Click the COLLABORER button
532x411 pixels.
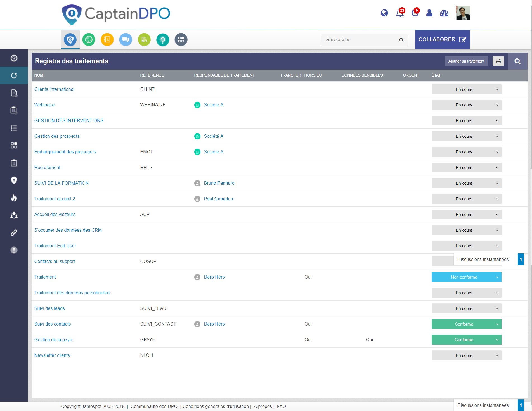[442, 40]
